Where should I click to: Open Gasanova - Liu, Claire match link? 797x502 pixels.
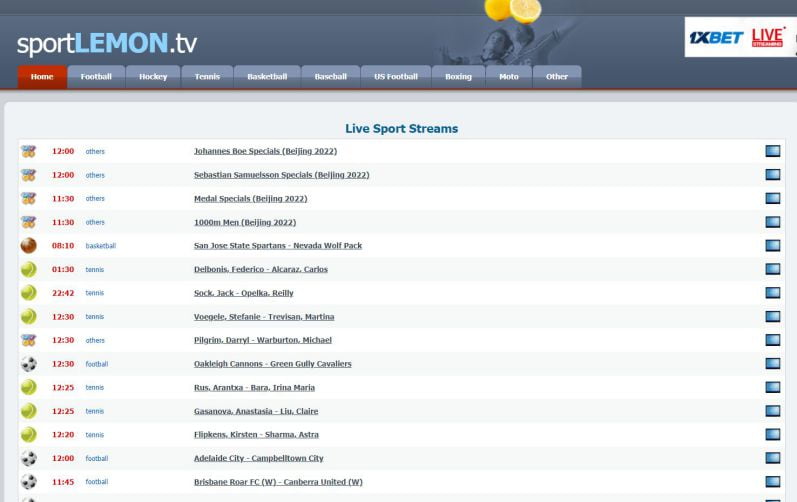click(x=256, y=411)
